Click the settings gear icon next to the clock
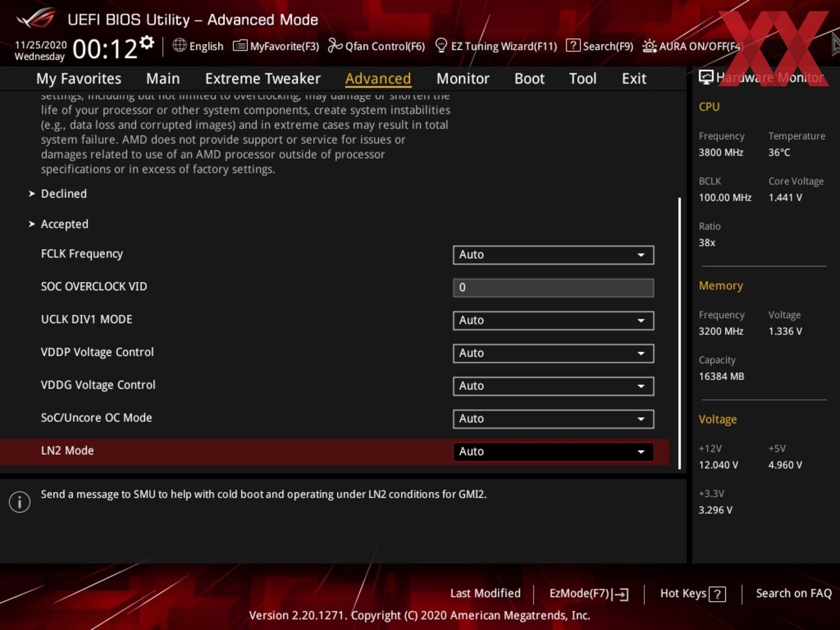 tap(146, 43)
